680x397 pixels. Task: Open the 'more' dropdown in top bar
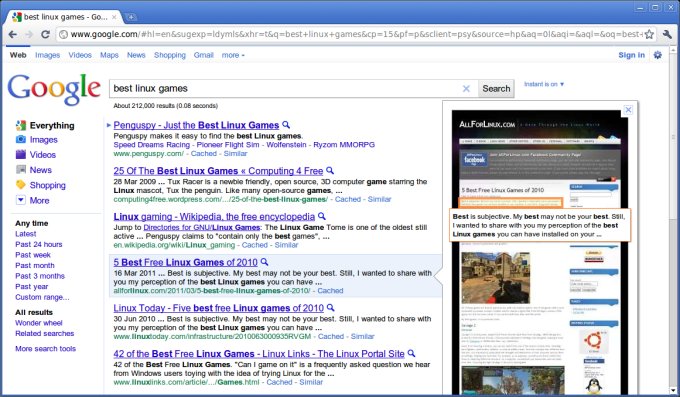click(233, 55)
